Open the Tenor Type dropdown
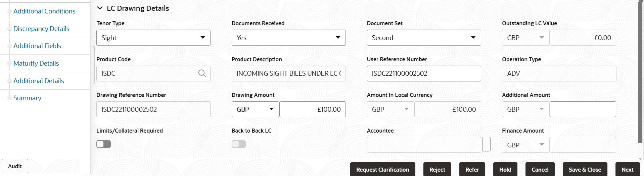Image resolution: width=644 pixels, height=176 pixels. click(x=153, y=38)
